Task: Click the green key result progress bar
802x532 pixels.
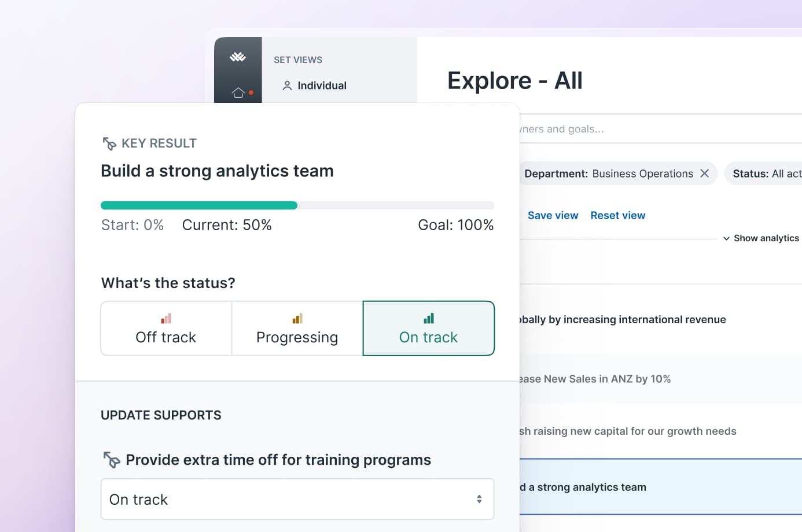Action: [199, 205]
